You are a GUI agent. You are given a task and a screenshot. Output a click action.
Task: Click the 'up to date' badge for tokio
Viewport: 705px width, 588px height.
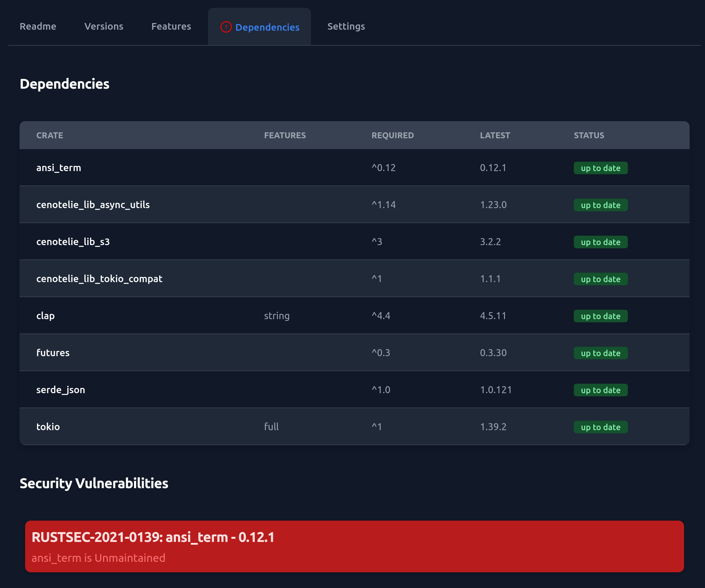[x=600, y=427]
